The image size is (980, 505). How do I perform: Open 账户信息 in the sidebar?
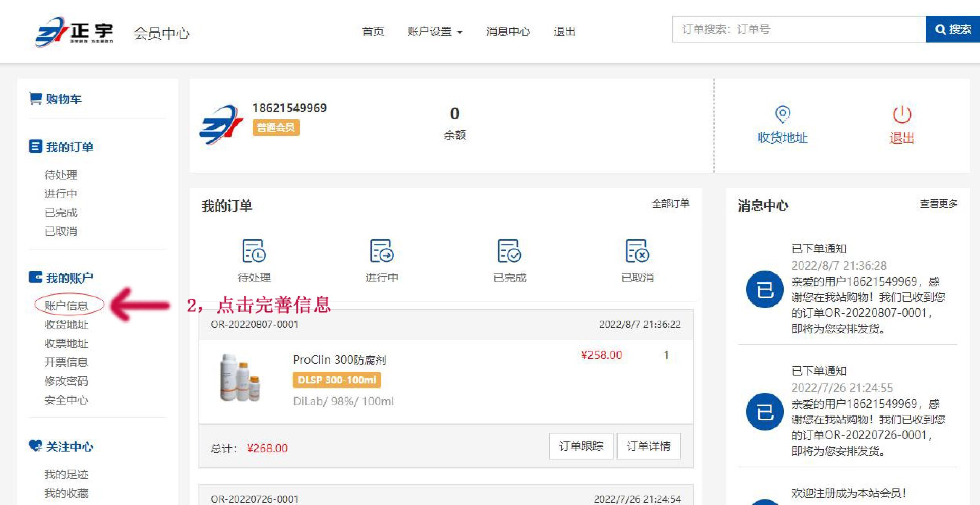[x=66, y=306]
